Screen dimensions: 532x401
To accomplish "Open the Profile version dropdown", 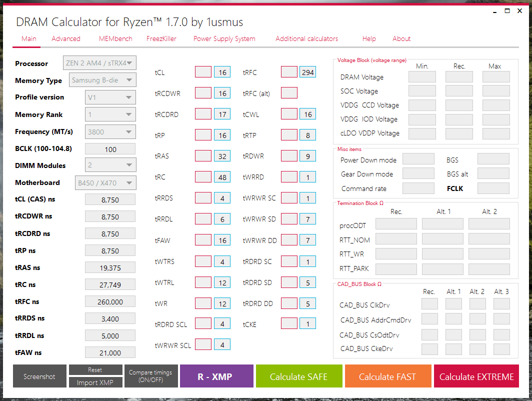I will (x=110, y=97).
